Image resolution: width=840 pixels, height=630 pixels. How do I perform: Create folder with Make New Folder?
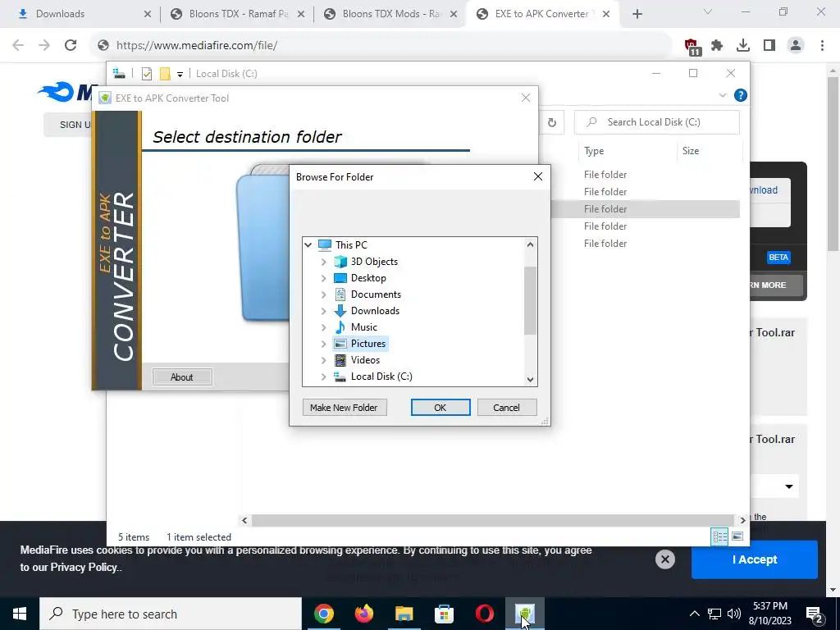(344, 408)
